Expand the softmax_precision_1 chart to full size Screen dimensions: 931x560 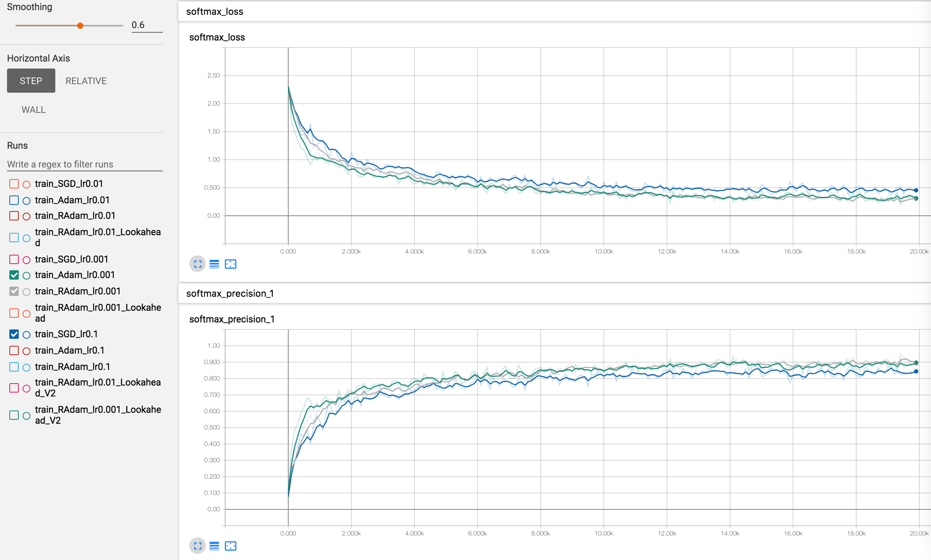pyautogui.click(x=197, y=546)
